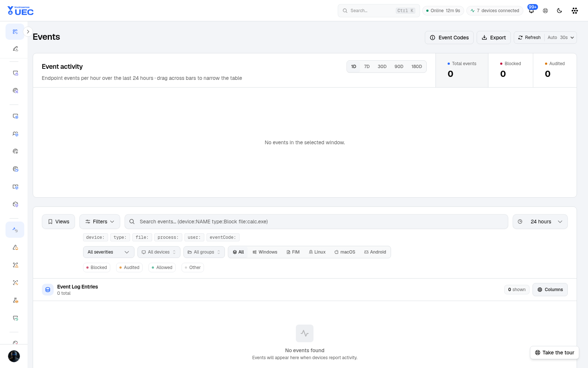Screen dimensions: 588x368
Task: Click the Search events input field
Action: click(316, 222)
